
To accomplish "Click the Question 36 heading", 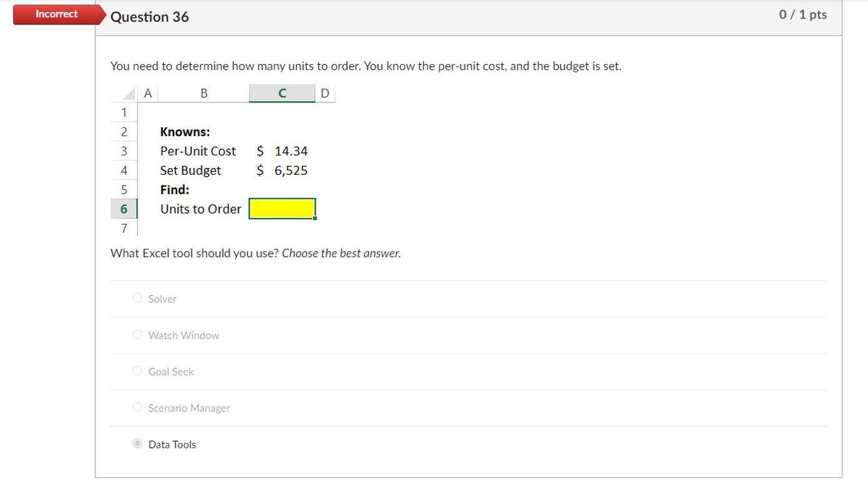I will click(x=149, y=17).
